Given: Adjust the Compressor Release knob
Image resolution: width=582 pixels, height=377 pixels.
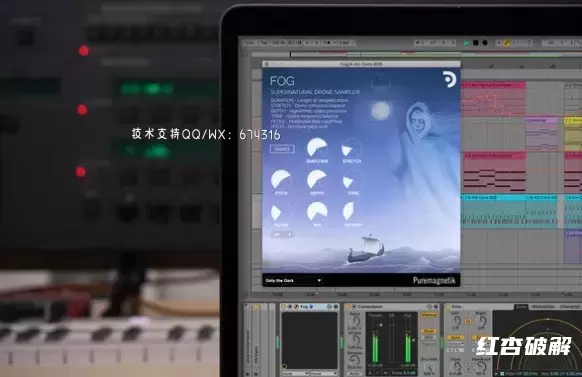Looking at the screenshot, I should click(356, 360).
